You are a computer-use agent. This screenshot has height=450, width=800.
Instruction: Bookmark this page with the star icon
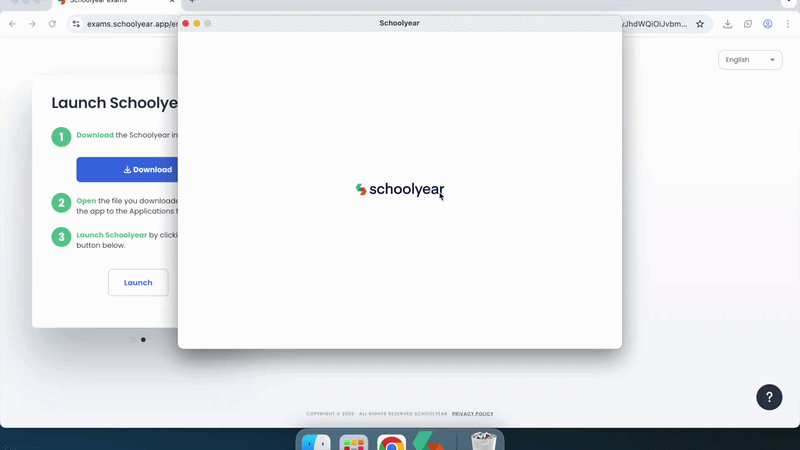(x=700, y=24)
